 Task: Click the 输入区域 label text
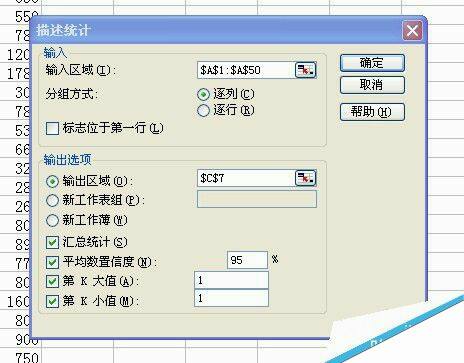click(81, 70)
